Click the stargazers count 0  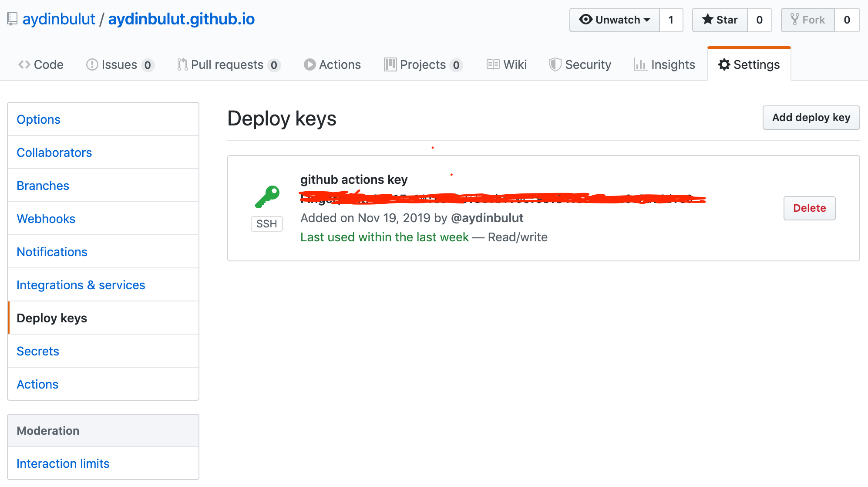coord(760,20)
